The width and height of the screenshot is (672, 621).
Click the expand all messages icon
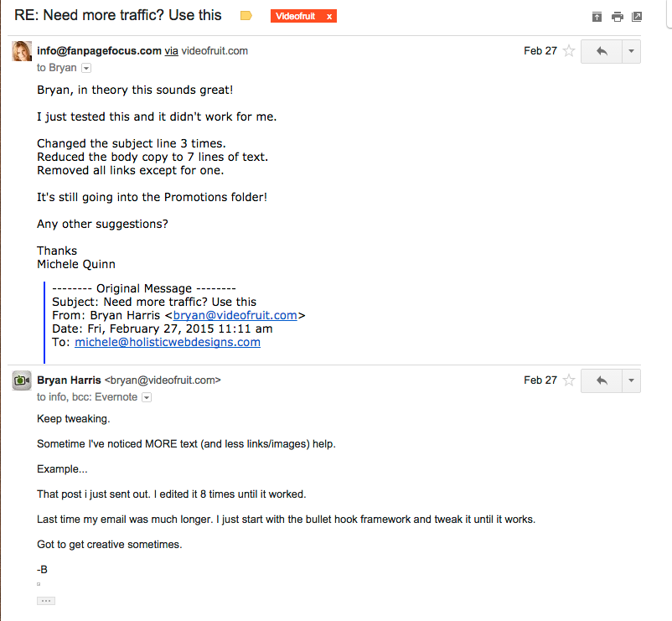tap(597, 17)
